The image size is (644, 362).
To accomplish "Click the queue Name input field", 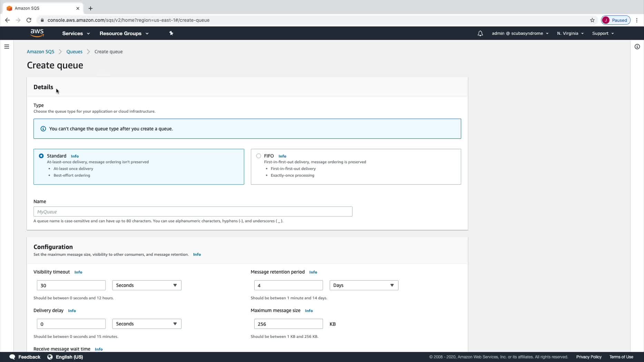I will click(x=193, y=212).
